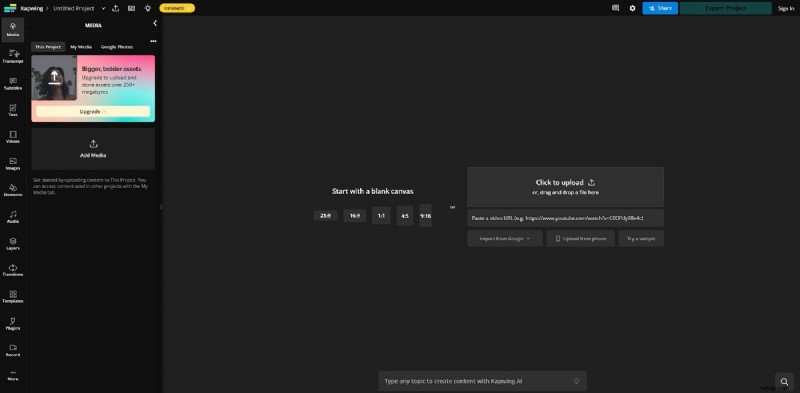Click the lightbulb icon in top bar
800x393 pixels.
147,8
